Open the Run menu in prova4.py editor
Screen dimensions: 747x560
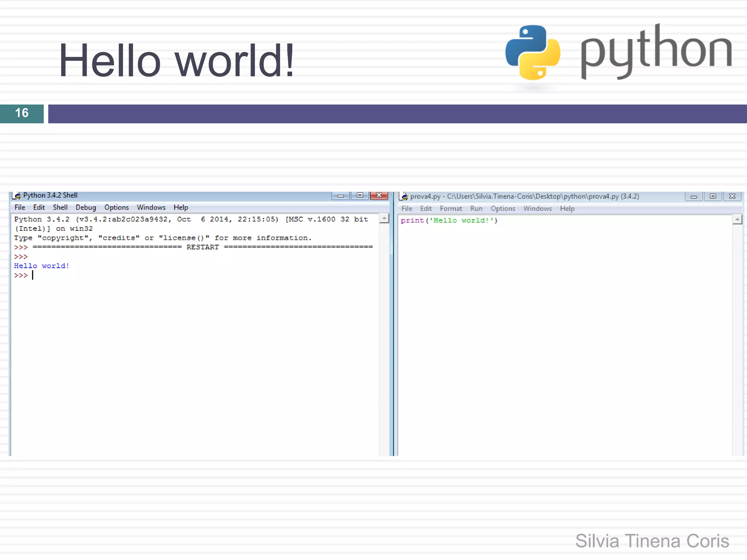click(476, 209)
